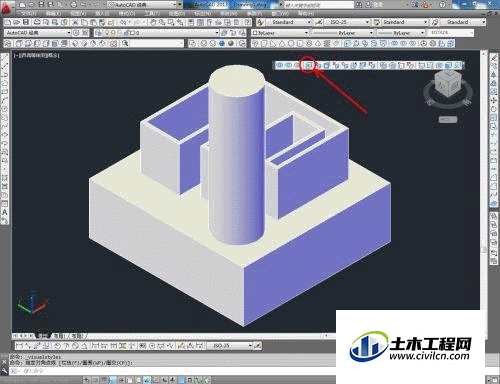
Task: Click the Cut icon in Standard toolbar
Action: click(x=75, y=22)
